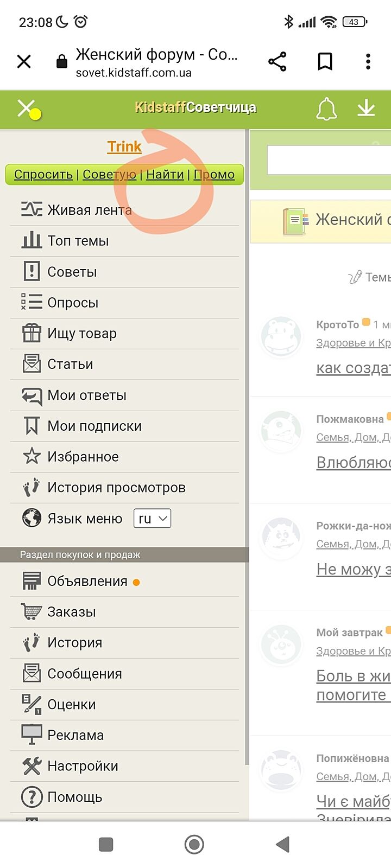391x868 pixels.
Task: Tap the Помощь question mark icon
Action: pos(31,797)
